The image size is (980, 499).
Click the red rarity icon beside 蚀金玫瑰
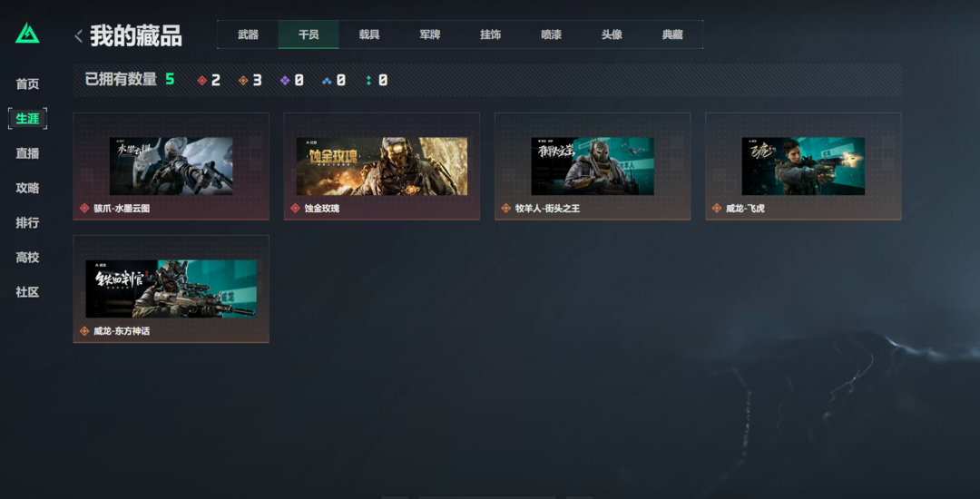tap(295, 208)
